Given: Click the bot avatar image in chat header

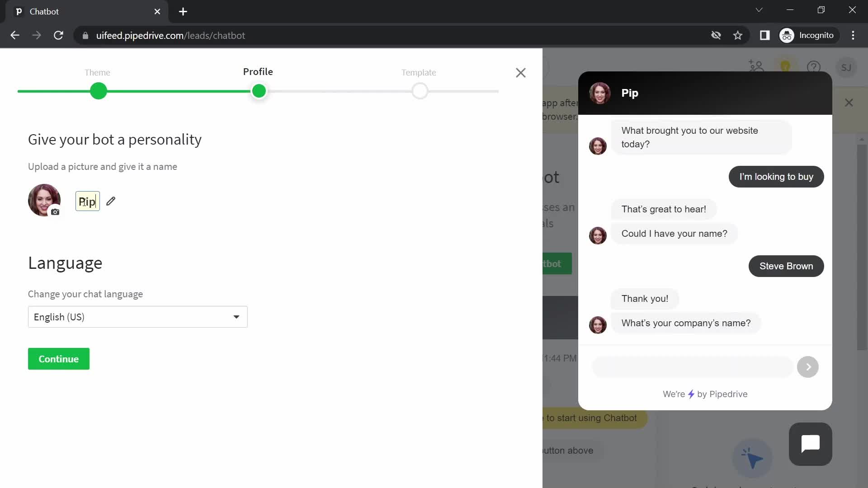Looking at the screenshot, I should pyautogui.click(x=599, y=92).
